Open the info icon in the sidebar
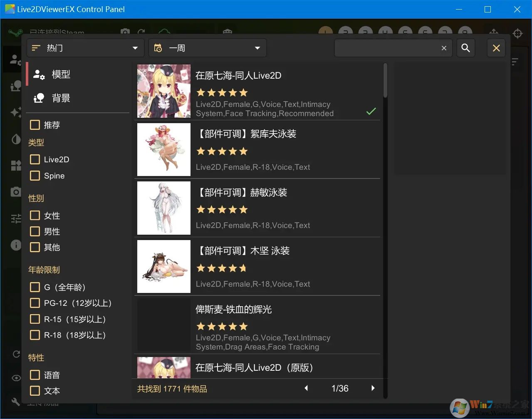Image resolution: width=532 pixels, height=419 pixels. tap(15, 245)
